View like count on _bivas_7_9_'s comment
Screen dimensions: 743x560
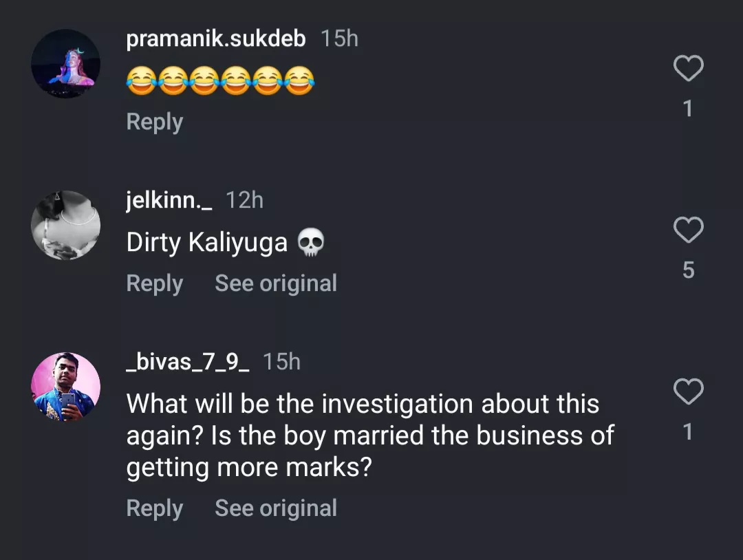pos(688,432)
